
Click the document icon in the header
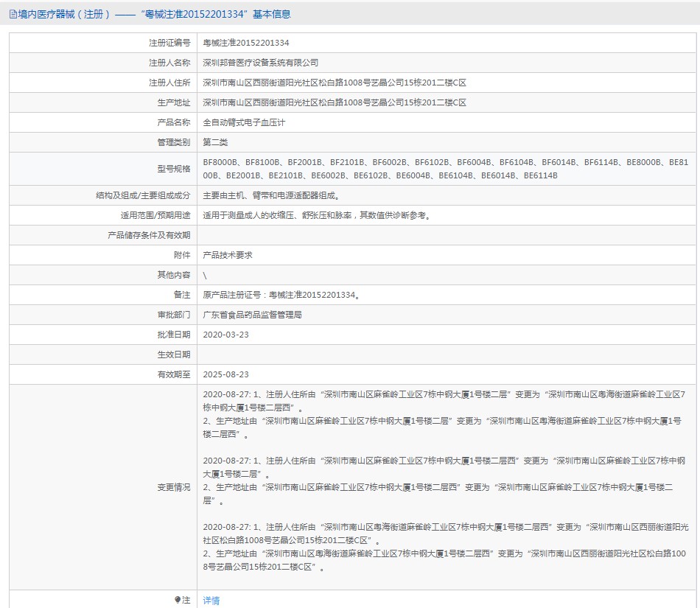pos(13,14)
